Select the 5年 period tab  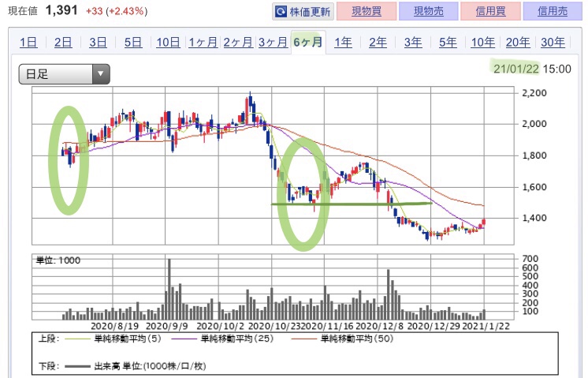[x=448, y=42]
